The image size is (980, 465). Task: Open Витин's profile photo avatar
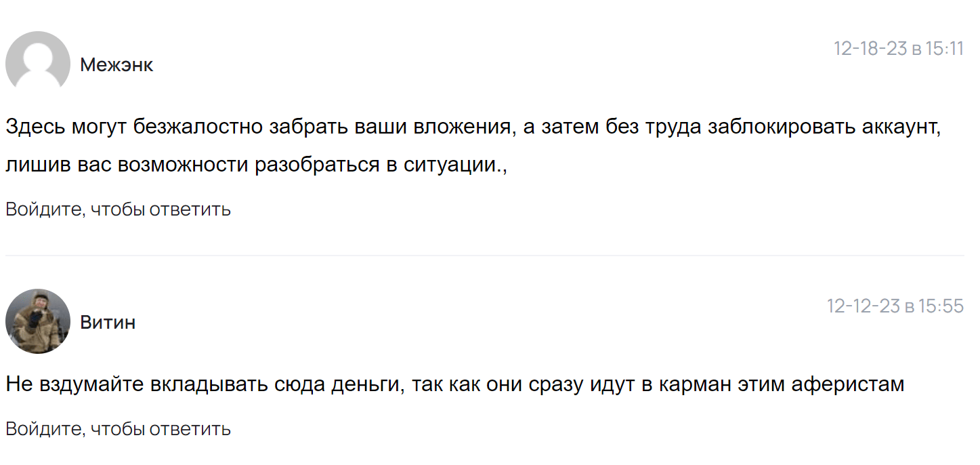38,321
